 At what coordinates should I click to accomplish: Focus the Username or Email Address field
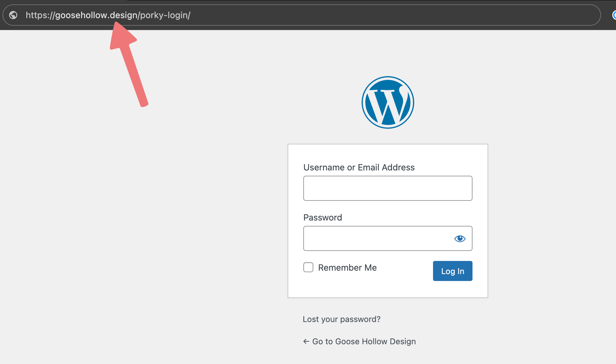[388, 188]
